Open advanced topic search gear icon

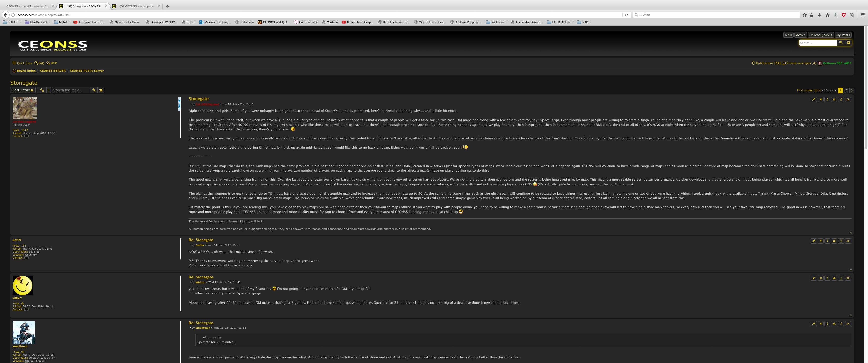point(101,90)
